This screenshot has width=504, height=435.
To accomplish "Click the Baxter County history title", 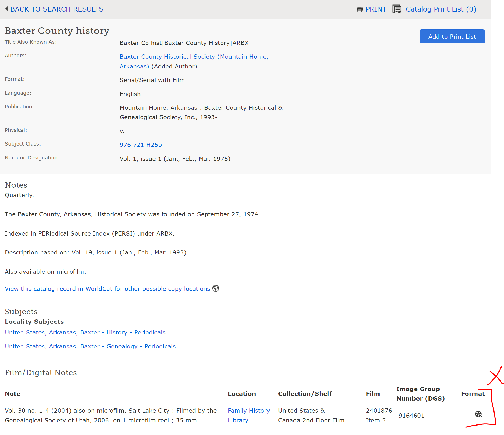I will pos(57,31).
